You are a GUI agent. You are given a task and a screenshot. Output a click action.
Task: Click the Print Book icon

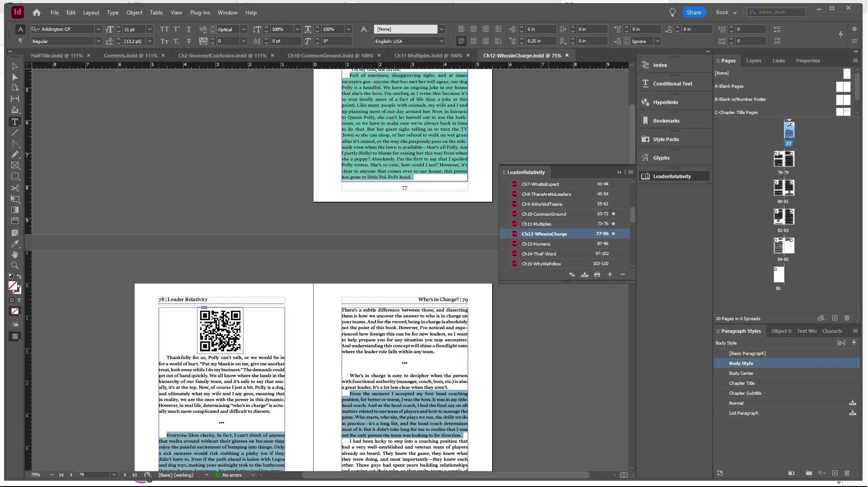pos(597,274)
